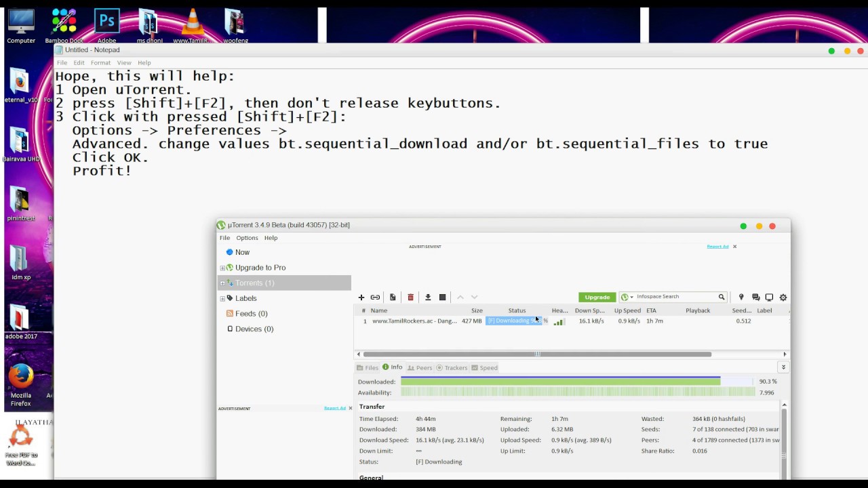Viewport: 868px width, 488px height.
Task: Open the idm xp desktop folder
Action: pyautogui.click(x=21, y=263)
